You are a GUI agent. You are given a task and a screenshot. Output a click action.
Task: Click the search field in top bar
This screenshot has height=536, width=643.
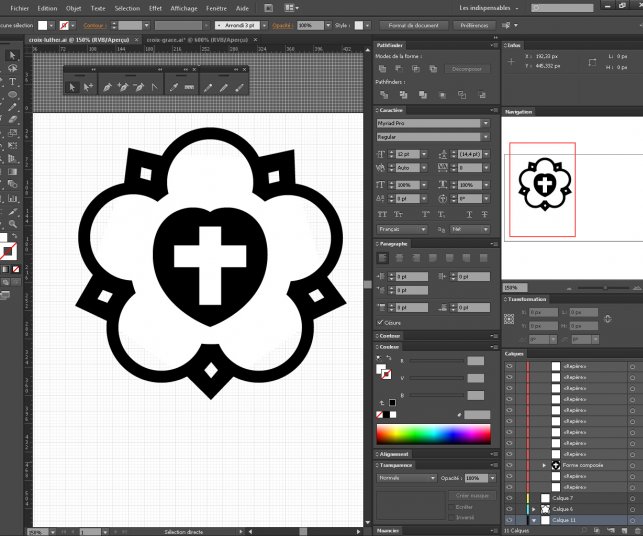tap(562, 8)
